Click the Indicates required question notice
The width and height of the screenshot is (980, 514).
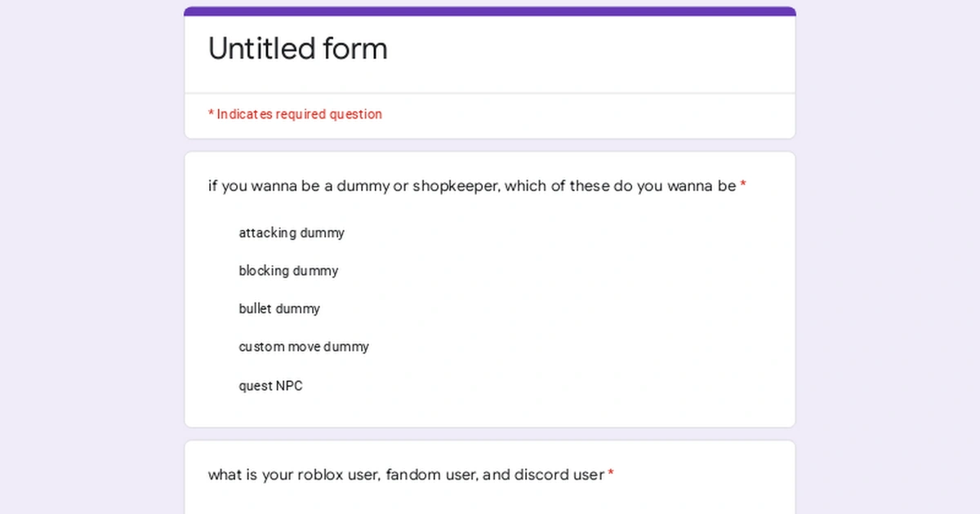pyautogui.click(x=295, y=114)
